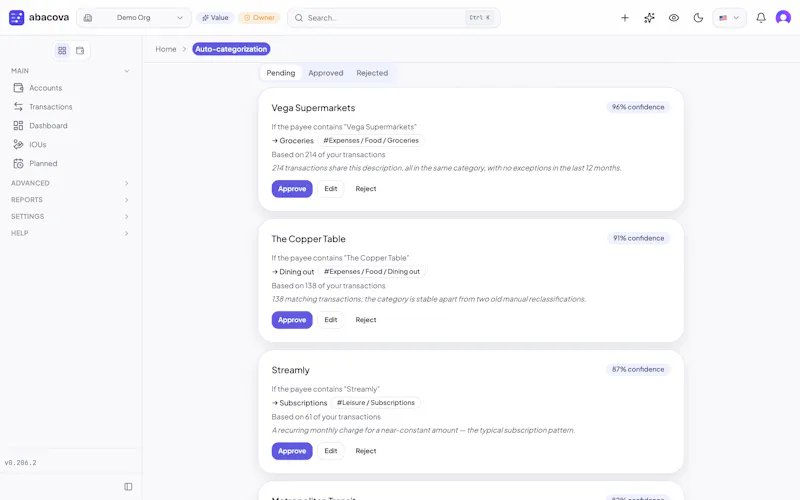This screenshot has height=500, width=800.
Task: Expand the REPORTS sidebar section
Action: coord(70,200)
